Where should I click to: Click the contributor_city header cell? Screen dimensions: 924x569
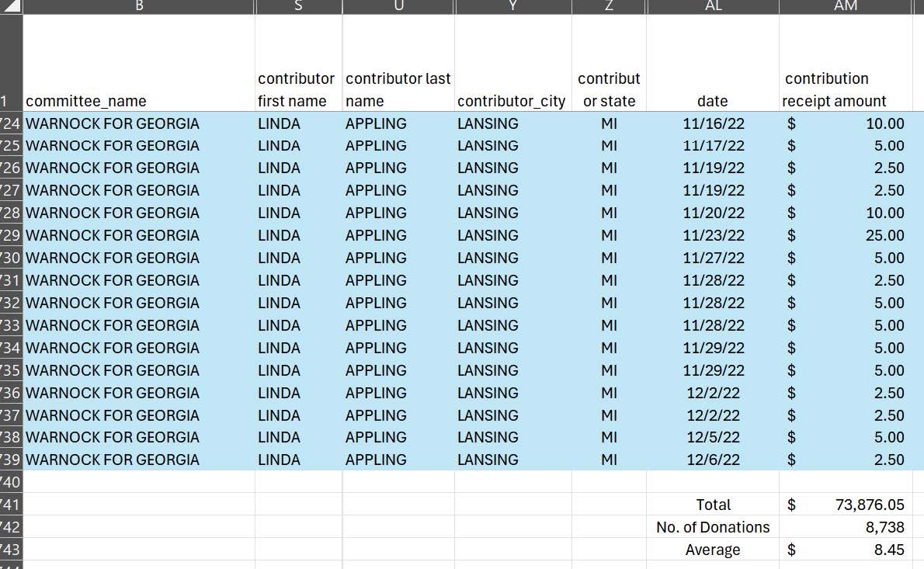pos(512,101)
